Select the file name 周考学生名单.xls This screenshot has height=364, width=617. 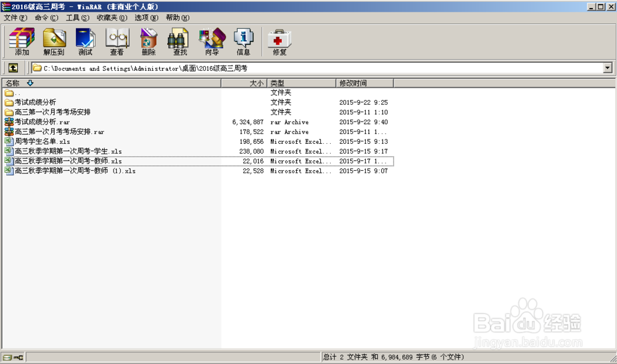click(x=42, y=141)
